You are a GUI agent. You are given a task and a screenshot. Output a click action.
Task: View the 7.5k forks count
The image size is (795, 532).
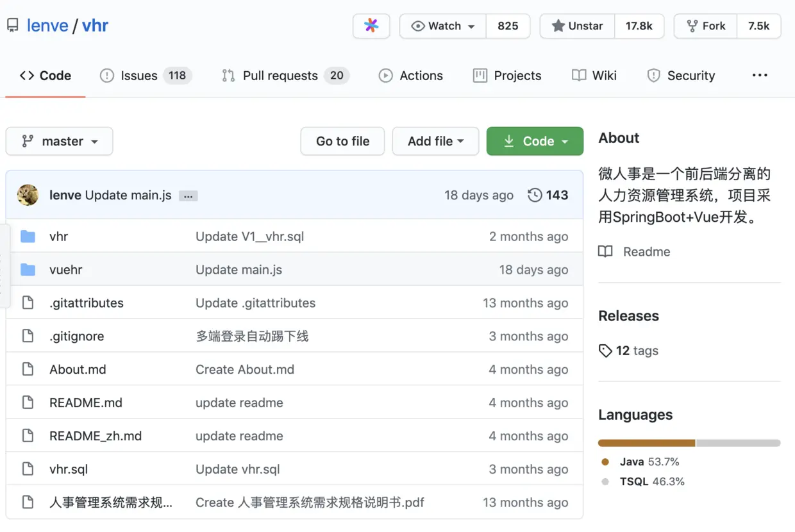pyautogui.click(x=758, y=26)
